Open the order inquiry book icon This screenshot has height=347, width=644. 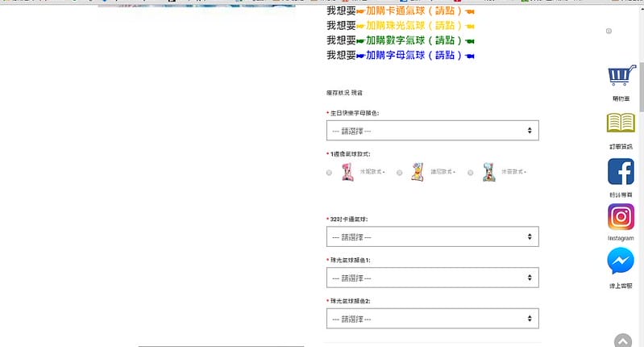pos(621,123)
